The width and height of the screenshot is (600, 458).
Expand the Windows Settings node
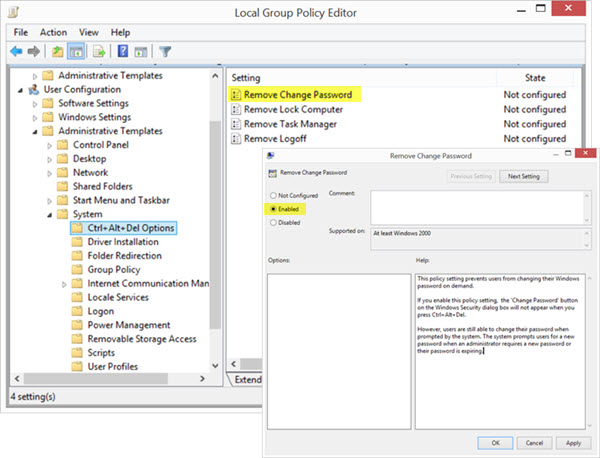click(35, 118)
